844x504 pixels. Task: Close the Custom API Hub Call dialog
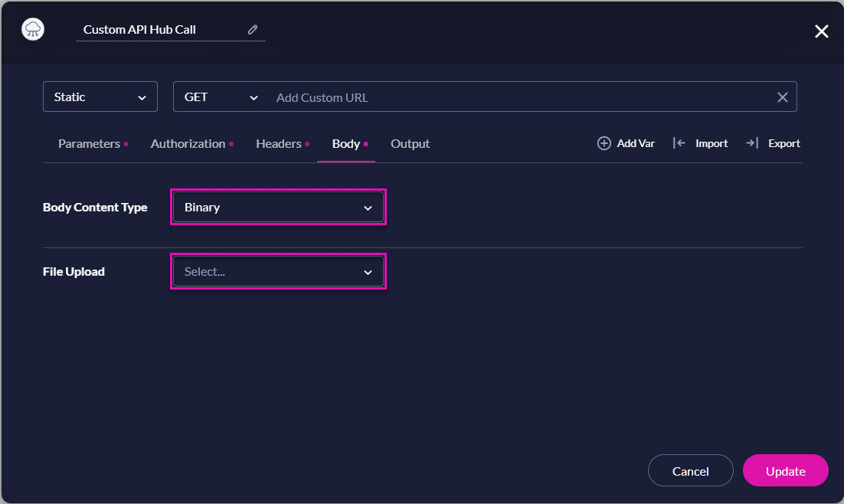821,31
